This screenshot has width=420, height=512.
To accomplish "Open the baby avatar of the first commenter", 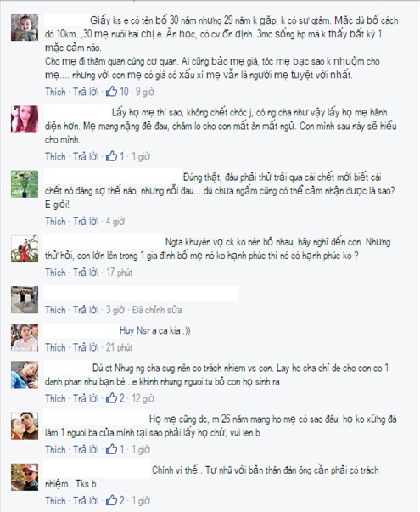I will tap(25, 27).
